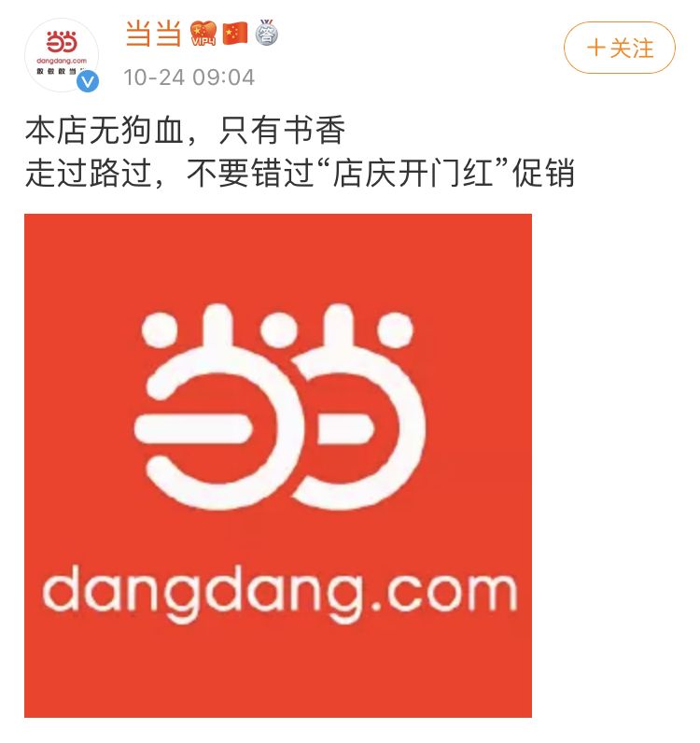The width and height of the screenshot is (700, 743).
Task: Tap the white 当当 logo in post image
Action: pos(280,407)
